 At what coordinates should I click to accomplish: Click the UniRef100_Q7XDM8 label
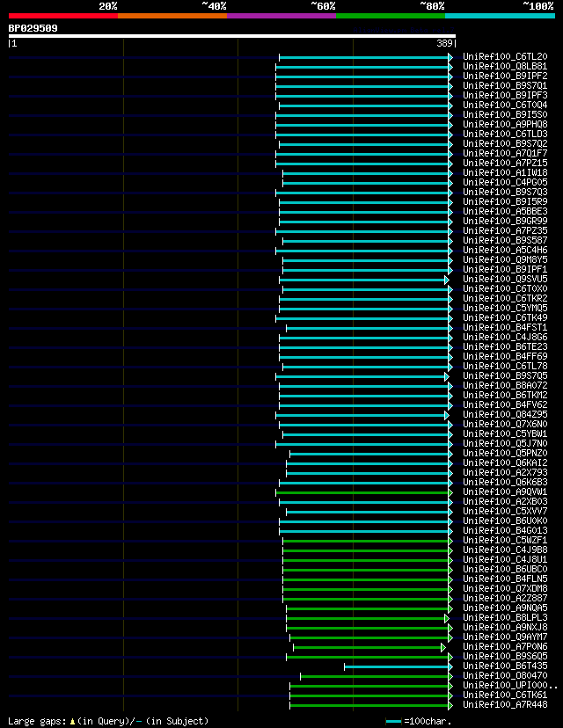(505, 589)
